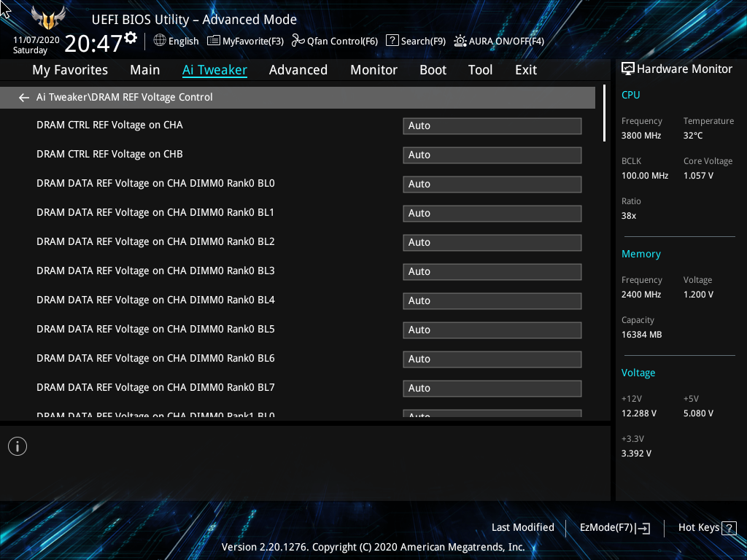747x560 pixels.
Task: Open the Rank0 BL7 voltage Auto field
Action: [x=492, y=388]
